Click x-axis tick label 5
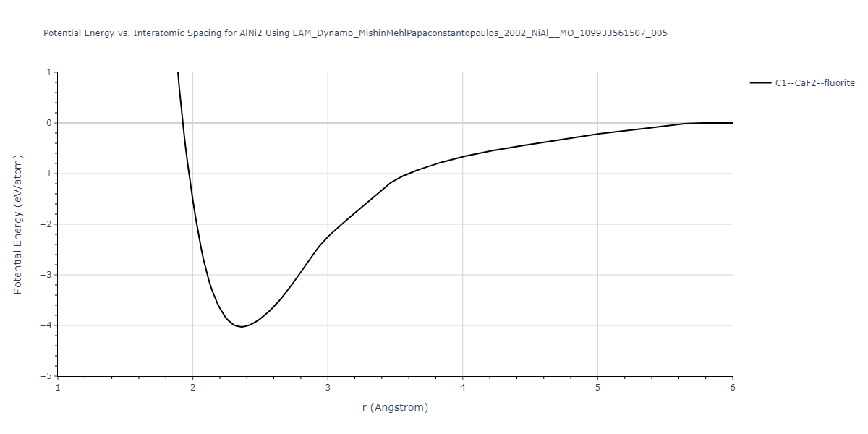The height and width of the screenshot is (434, 868). click(x=597, y=388)
